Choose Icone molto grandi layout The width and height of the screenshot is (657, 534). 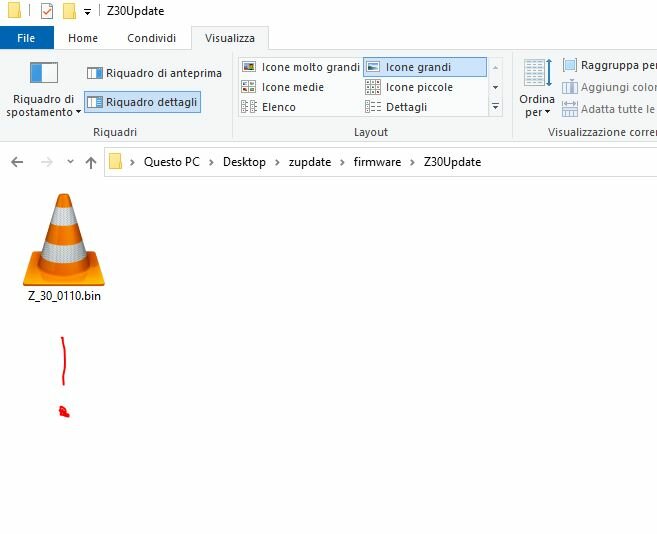300,67
